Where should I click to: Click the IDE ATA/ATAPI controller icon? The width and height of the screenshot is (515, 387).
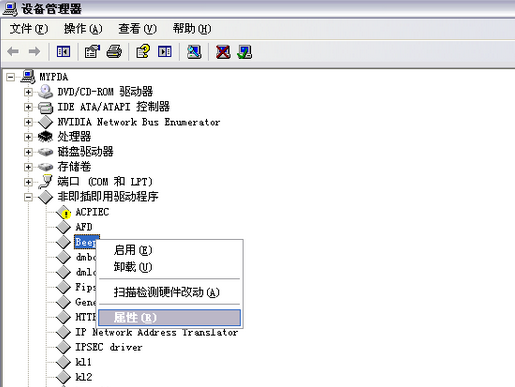[45, 107]
